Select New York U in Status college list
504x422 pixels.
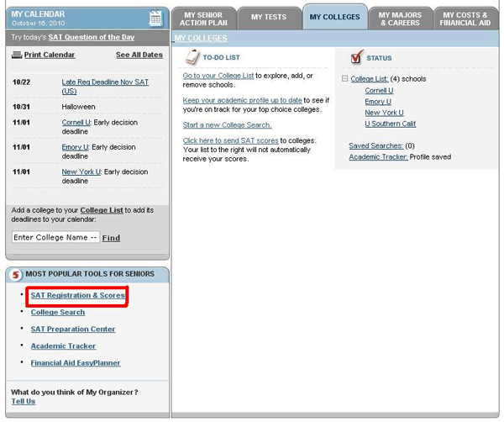click(384, 113)
